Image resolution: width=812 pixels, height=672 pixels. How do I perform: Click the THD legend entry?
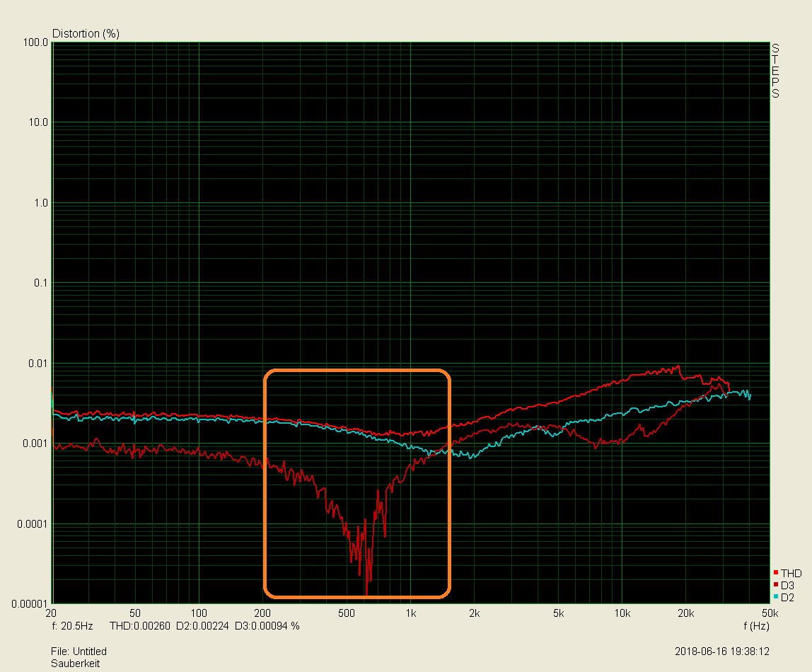tap(787, 573)
